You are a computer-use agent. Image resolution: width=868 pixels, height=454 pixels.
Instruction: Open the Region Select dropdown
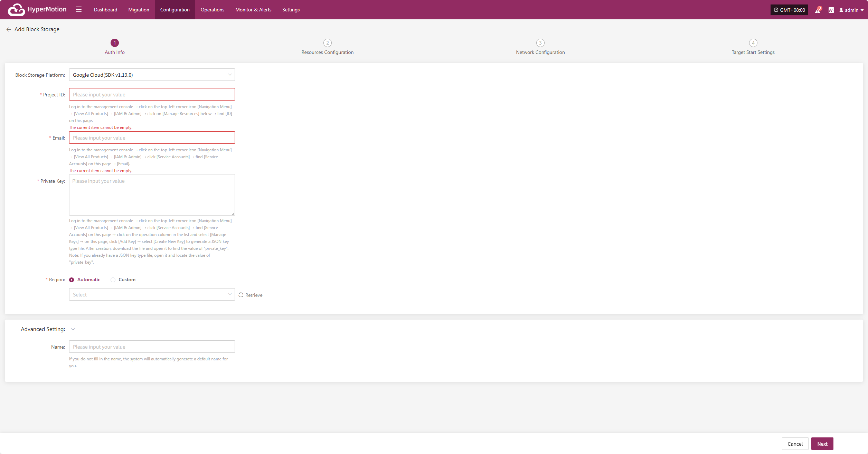152,294
